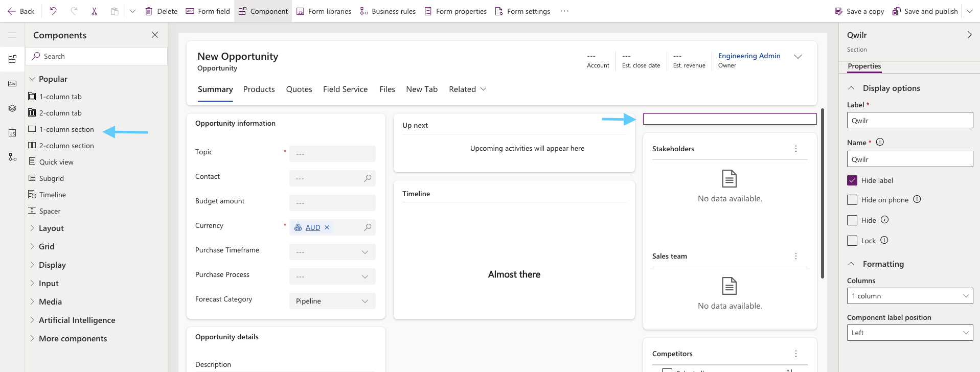Select the 1-column tab component

coord(55,97)
